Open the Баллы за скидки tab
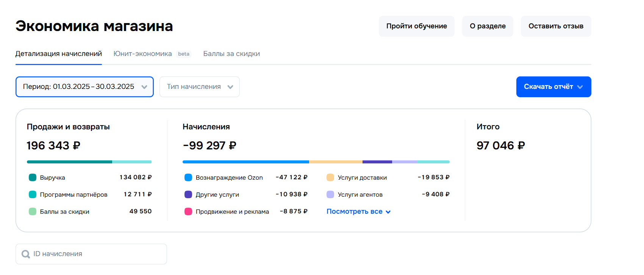This screenshot has height=275, width=644. coord(231,54)
